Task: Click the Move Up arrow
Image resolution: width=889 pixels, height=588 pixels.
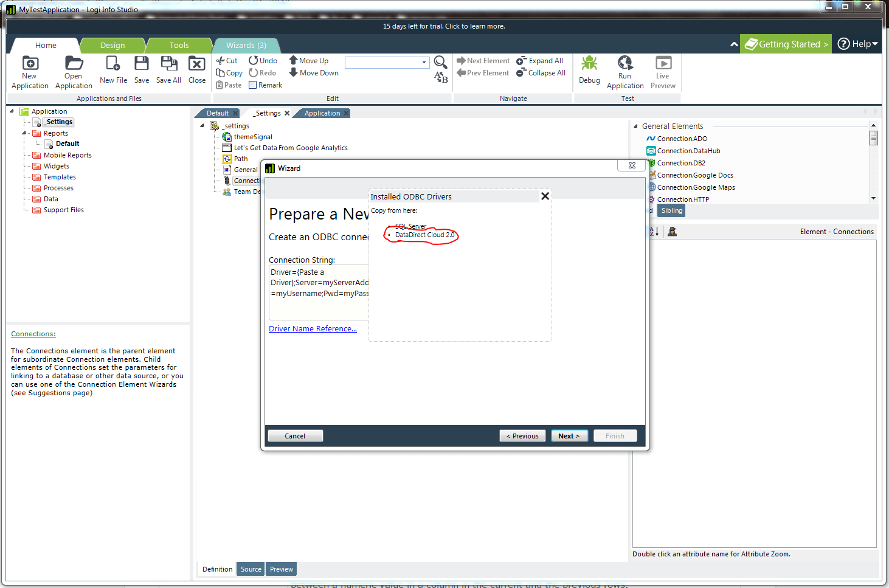Action: (294, 60)
